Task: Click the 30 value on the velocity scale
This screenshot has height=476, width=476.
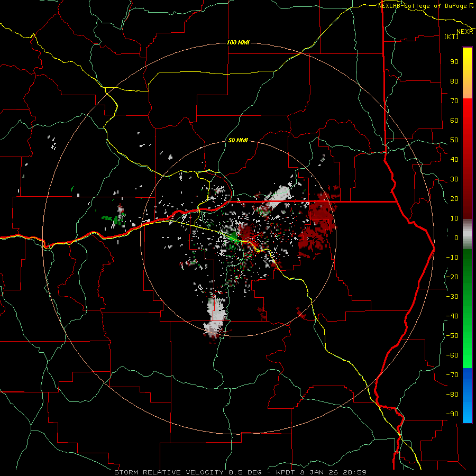Action: point(454,179)
